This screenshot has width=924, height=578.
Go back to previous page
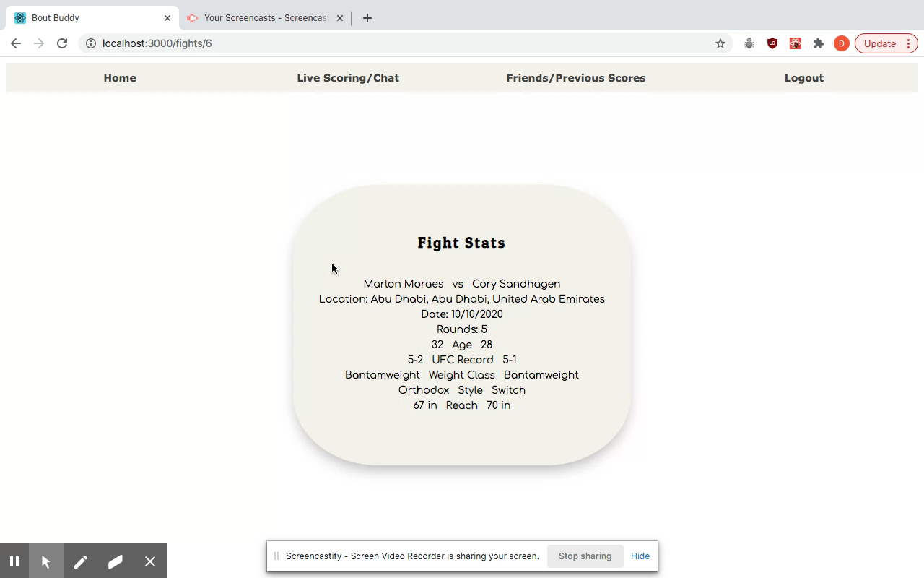pyautogui.click(x=16, y=43)
